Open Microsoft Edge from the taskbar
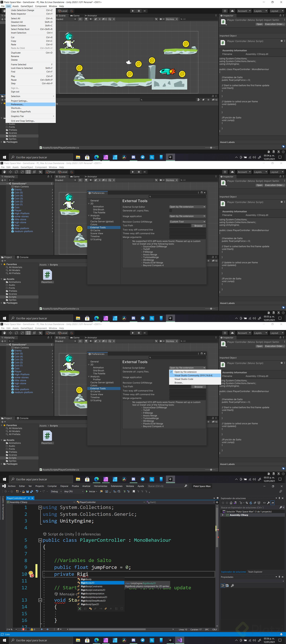 (x=96, y=640)
